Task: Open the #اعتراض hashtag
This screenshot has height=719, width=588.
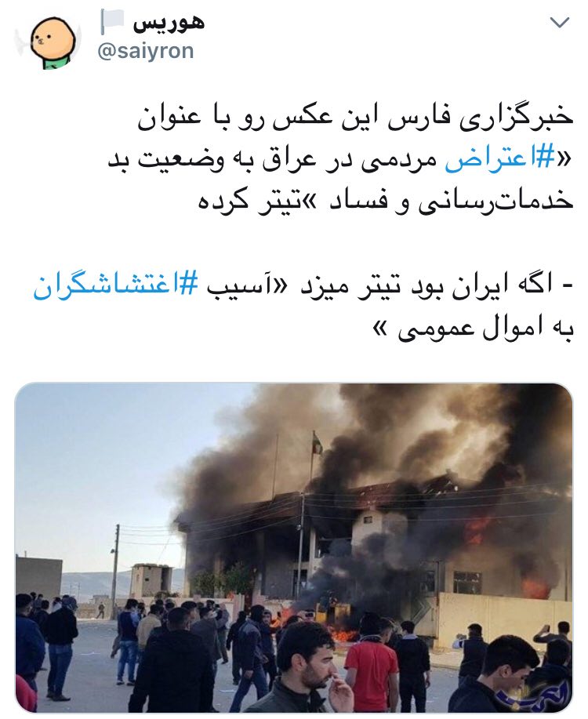Action: [500, 159]
